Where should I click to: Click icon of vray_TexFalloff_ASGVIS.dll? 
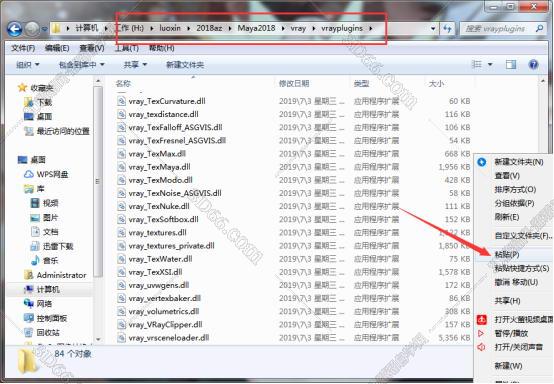pyautogui.click(x=121, y=127)
